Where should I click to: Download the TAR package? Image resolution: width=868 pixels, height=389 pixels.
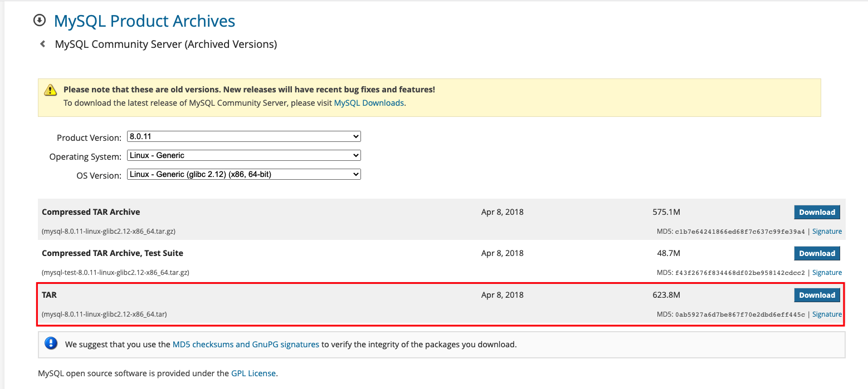(817, 295)
